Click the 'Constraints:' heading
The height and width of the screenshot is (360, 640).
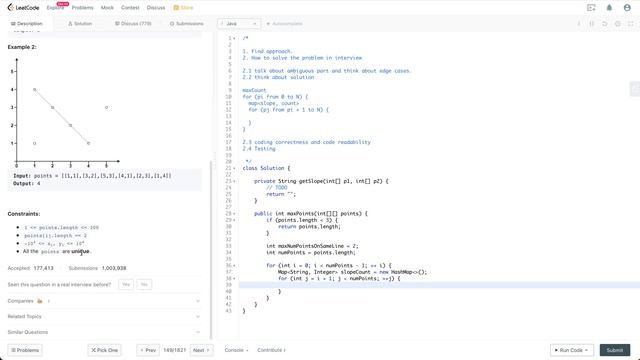coord(24,214)
